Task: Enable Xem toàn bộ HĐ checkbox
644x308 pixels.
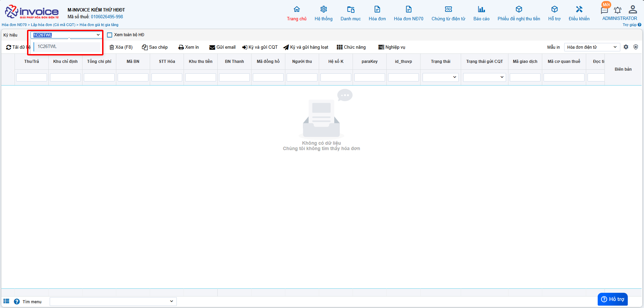Action: (110, 35)
